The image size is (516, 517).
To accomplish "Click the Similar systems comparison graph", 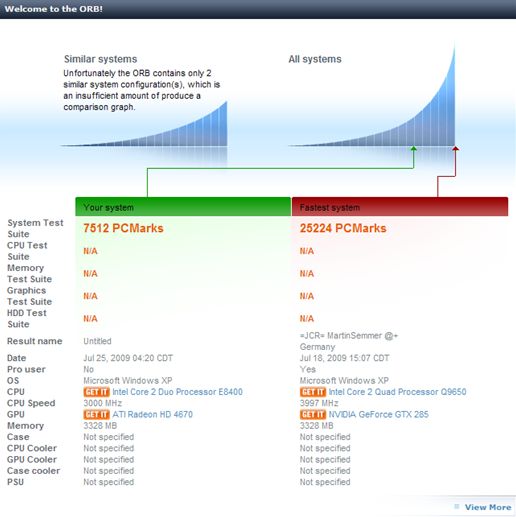I will pos(144,124).
